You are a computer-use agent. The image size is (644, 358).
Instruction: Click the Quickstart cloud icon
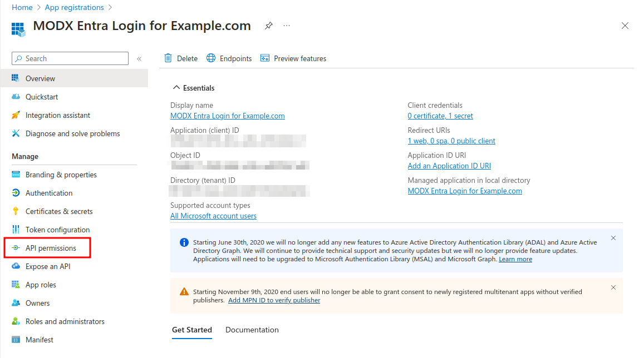16,97
